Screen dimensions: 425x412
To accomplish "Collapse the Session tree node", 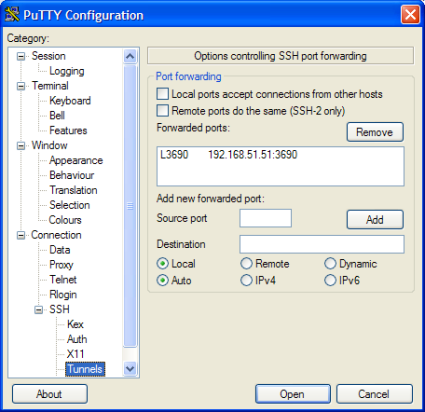I will (x=21, y=56).
